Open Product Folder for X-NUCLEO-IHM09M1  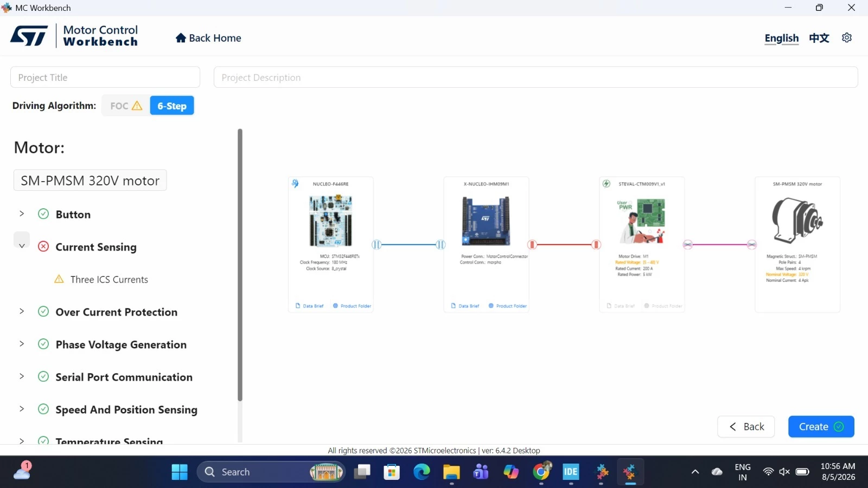click(508, 306)
